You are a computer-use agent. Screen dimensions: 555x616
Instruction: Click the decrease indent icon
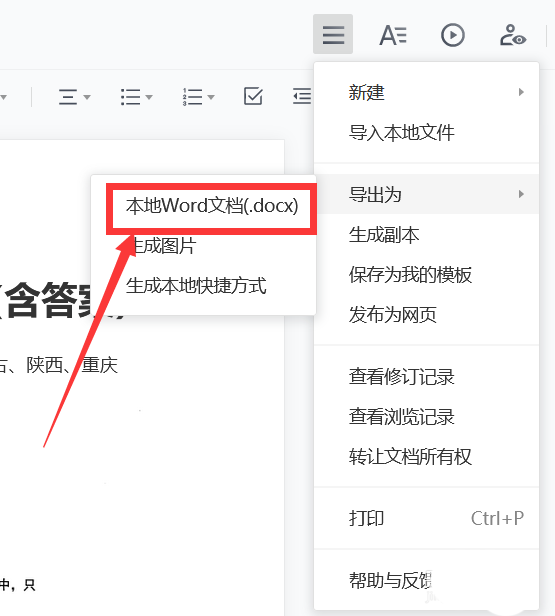pos(302,96)
